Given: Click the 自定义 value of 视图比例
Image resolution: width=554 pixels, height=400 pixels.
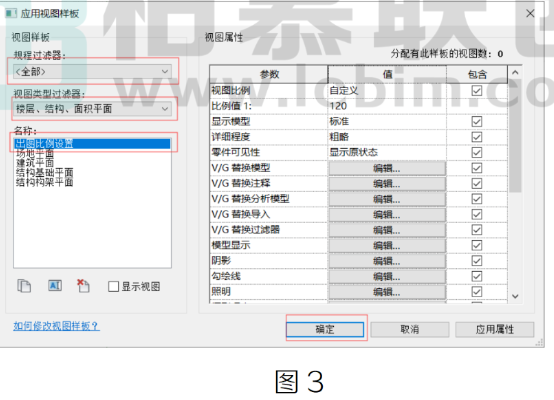Looking at the screenshot, I should tap(387, 91).
